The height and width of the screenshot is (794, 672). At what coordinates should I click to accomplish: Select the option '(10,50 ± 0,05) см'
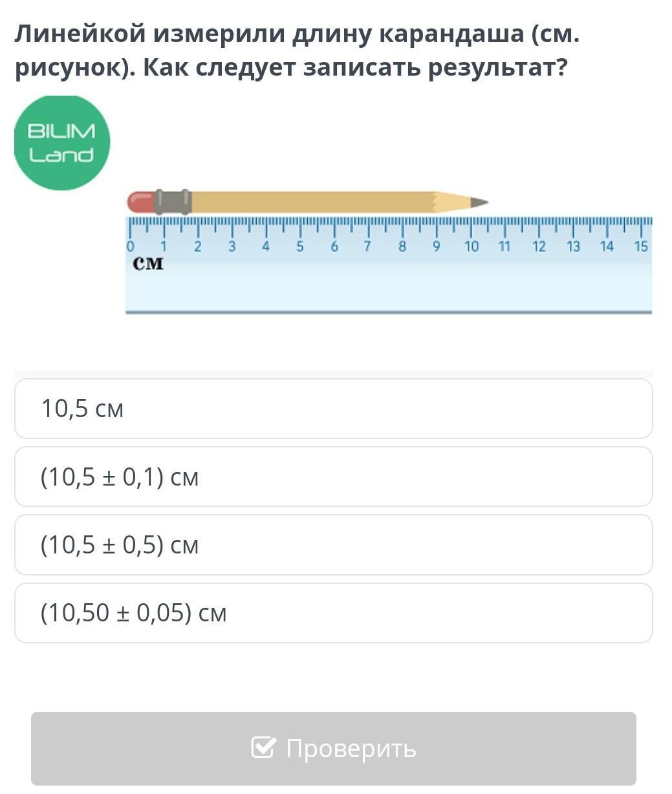(x=334, y=613)
